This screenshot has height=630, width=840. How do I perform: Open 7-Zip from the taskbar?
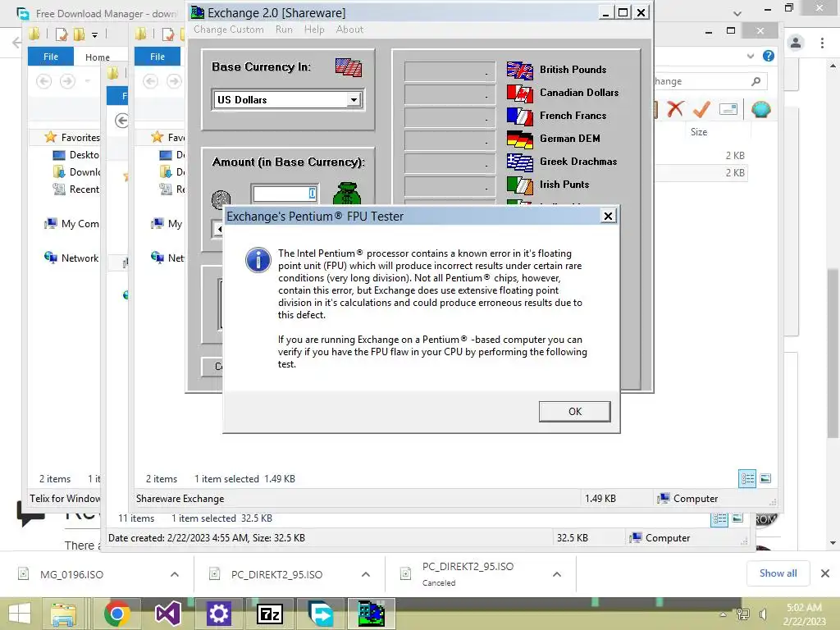click(269, 614)
